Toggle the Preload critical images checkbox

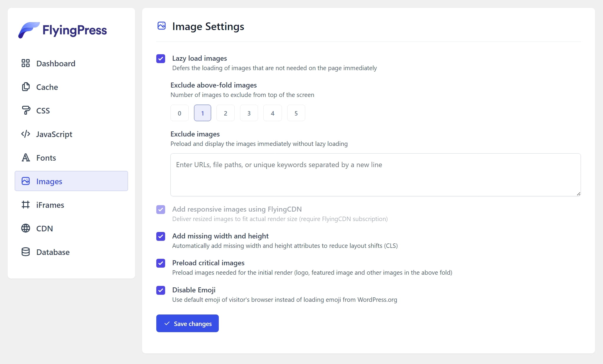[x=161, y=263]
